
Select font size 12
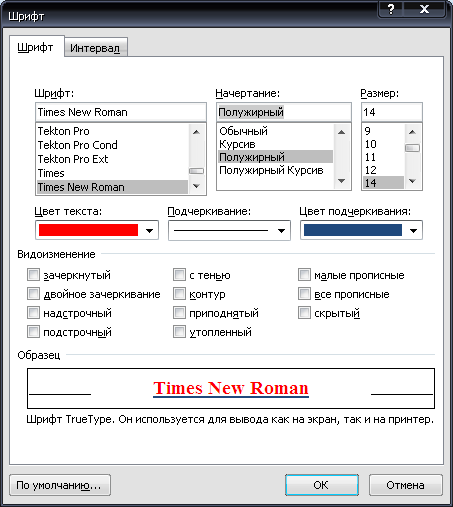coord(383,170)
